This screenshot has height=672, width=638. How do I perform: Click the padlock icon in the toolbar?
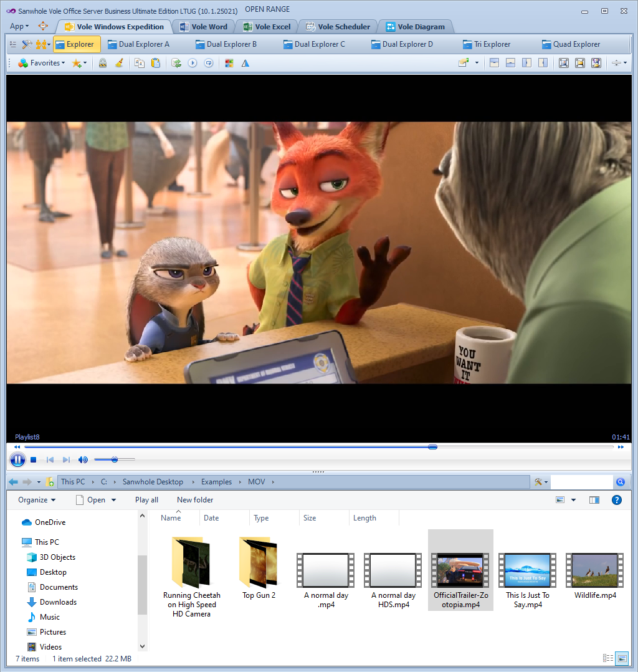click(103, 63)
